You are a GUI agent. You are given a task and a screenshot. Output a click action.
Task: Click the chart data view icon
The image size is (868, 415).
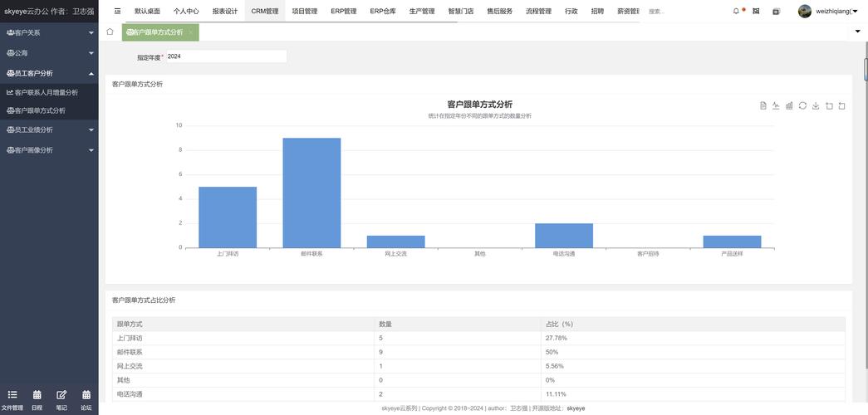(x=763, y=105)
